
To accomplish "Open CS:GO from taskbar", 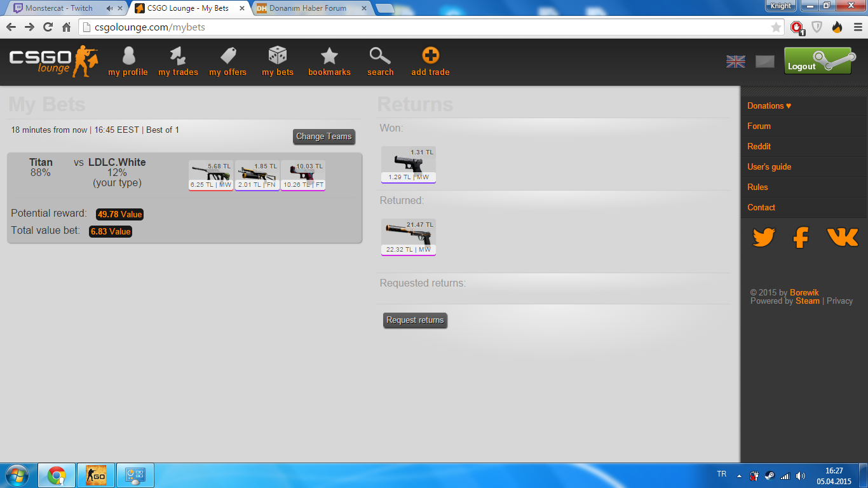I will 96,475.
